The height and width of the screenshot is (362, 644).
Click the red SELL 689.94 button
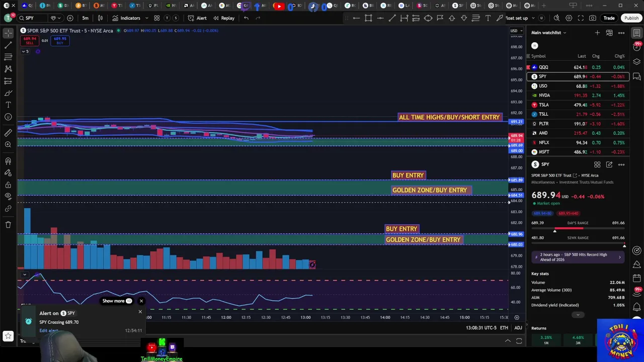pos(30,40)
